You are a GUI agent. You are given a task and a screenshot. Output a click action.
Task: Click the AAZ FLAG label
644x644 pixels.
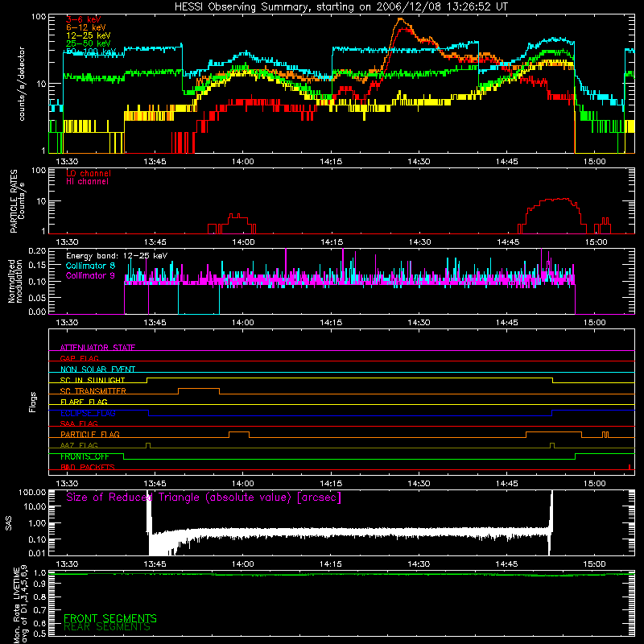pyautogui.click(x=79, y=445)
